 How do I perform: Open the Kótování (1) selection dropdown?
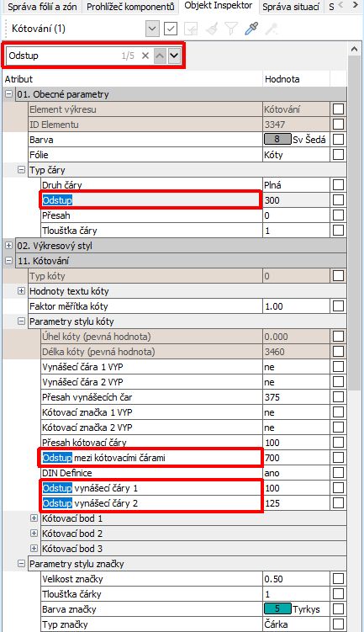pos(152,29)
